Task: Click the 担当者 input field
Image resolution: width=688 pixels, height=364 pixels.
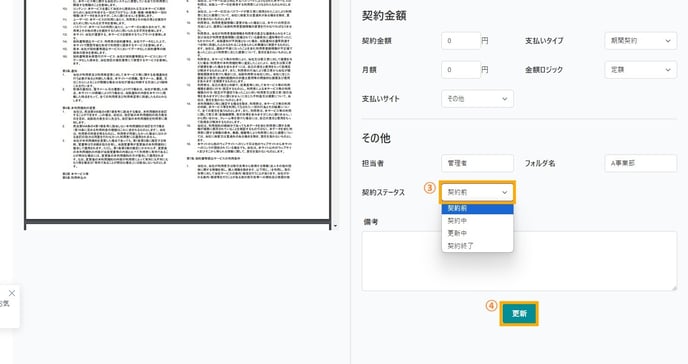Action: tap(477, 163)
